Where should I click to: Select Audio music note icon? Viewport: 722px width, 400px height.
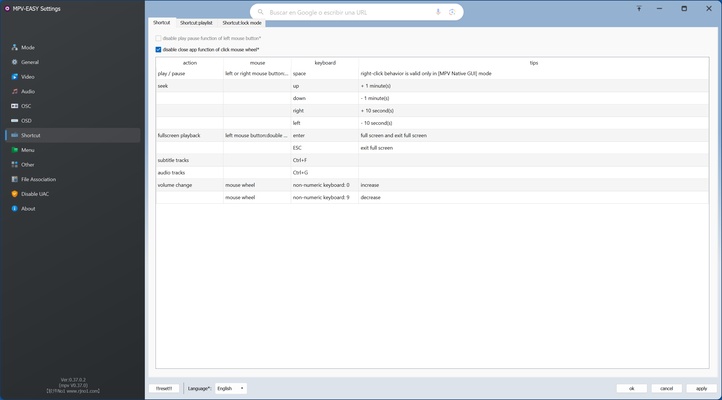tap(14, 92)
